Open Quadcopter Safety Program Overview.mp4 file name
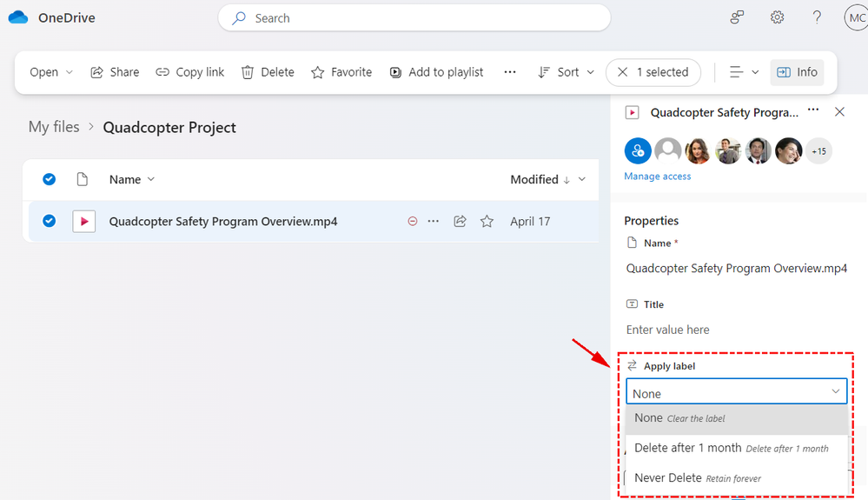Screen dimensions: 868x500 click(222, 222)
